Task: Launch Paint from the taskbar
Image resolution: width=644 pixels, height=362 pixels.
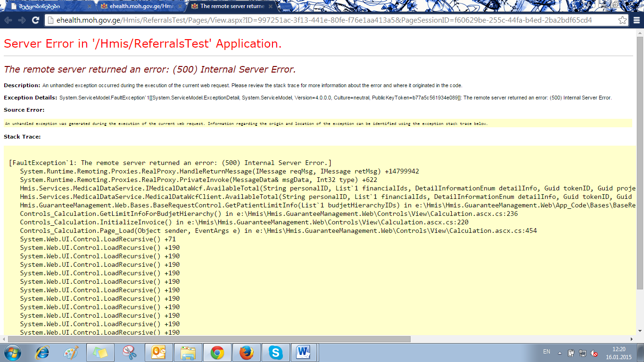Action: pyautogui.click(x=71, y=352)
